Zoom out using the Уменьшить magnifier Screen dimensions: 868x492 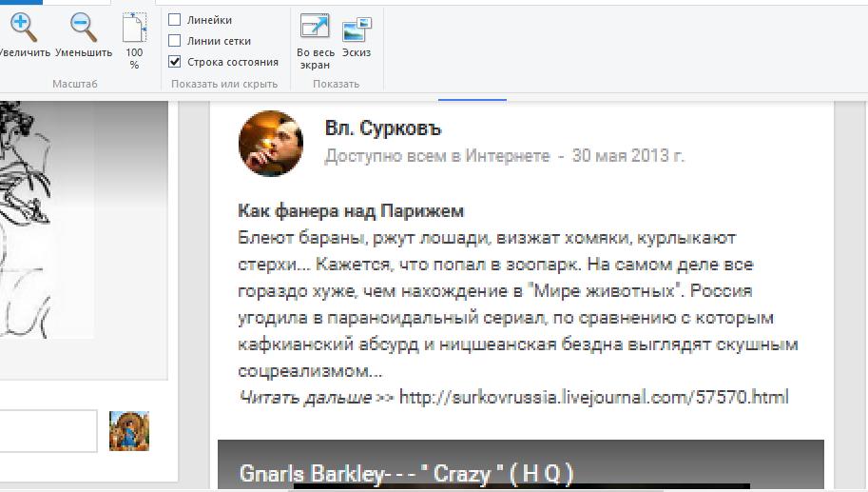coord(84,35)
